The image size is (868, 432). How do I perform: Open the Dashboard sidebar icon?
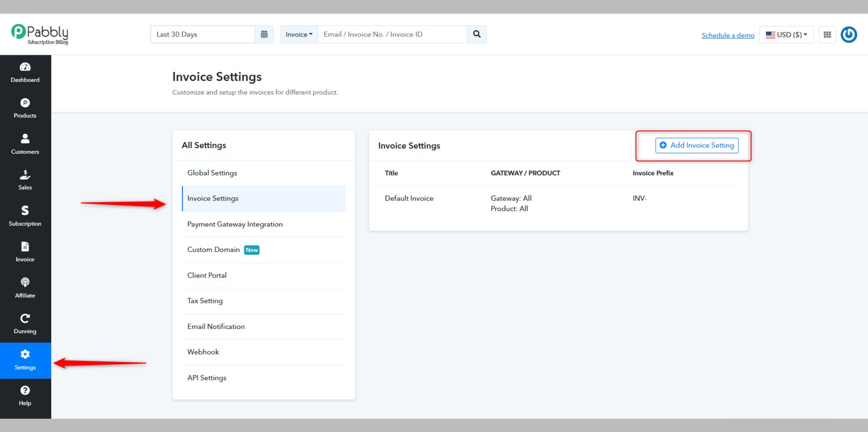(25, 67)
